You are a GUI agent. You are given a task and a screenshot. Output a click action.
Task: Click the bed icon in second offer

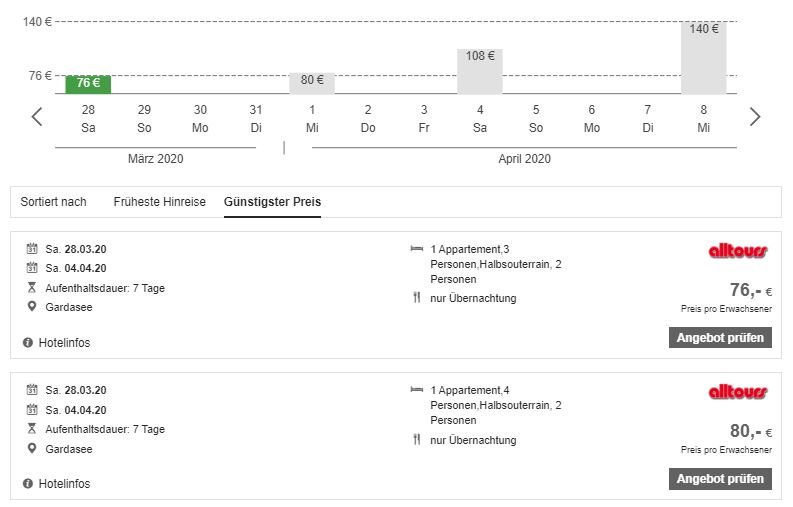[x=417, y=389]
